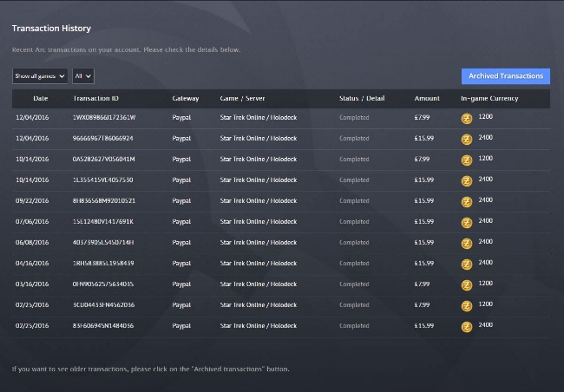Click the Transaction ID column header
Viewport: 564px width, 392px height.
[x=95, y=98]
